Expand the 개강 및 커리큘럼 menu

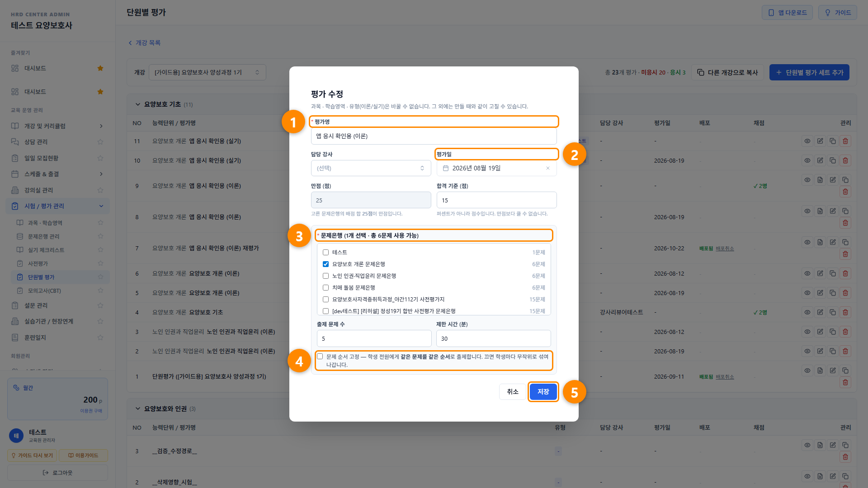(x=57, y=126)
